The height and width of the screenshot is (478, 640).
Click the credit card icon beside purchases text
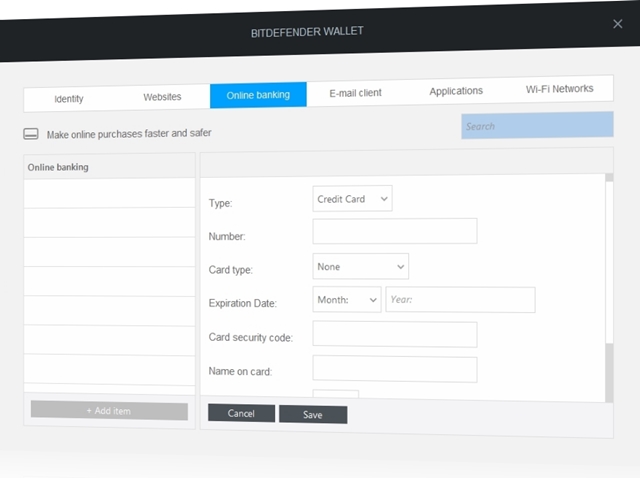tap(31, 134)
